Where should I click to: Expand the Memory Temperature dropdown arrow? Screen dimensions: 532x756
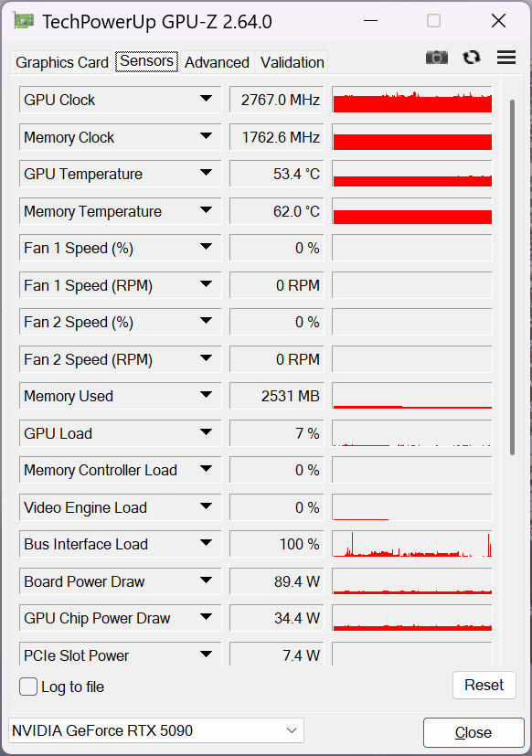coord(206,210)
